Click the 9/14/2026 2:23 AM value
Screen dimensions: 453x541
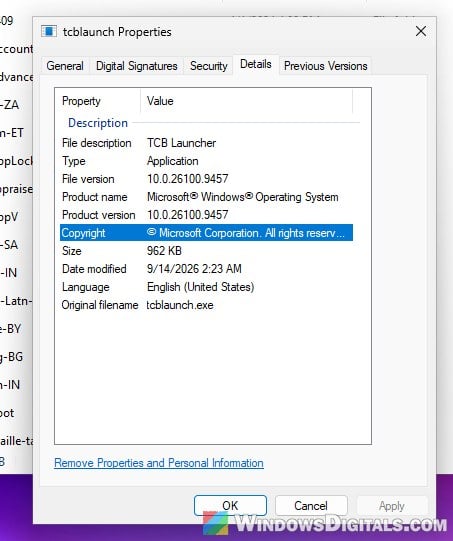tap(194, 269)
